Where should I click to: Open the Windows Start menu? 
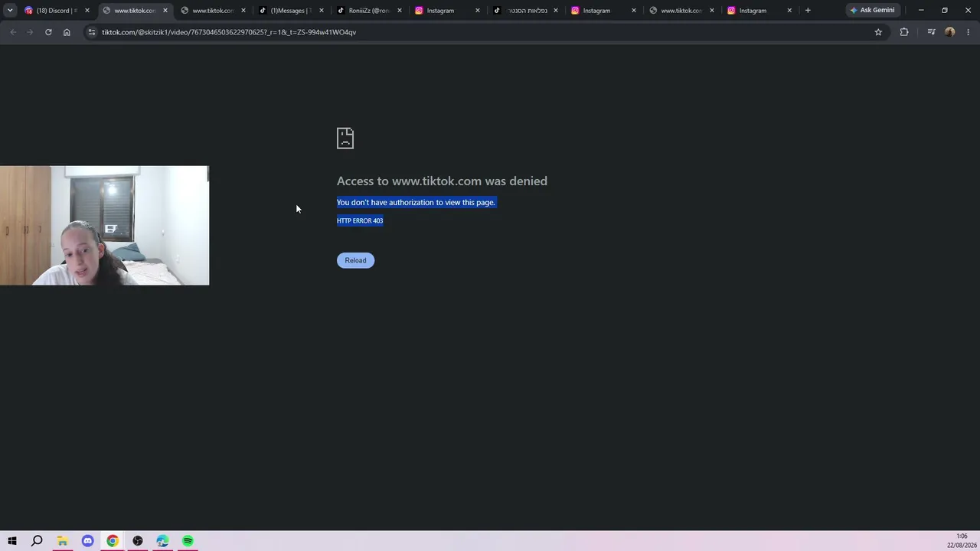12,541
